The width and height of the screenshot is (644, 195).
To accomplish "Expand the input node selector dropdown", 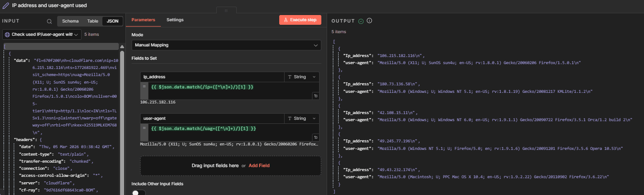I will (x=42, y=34).
